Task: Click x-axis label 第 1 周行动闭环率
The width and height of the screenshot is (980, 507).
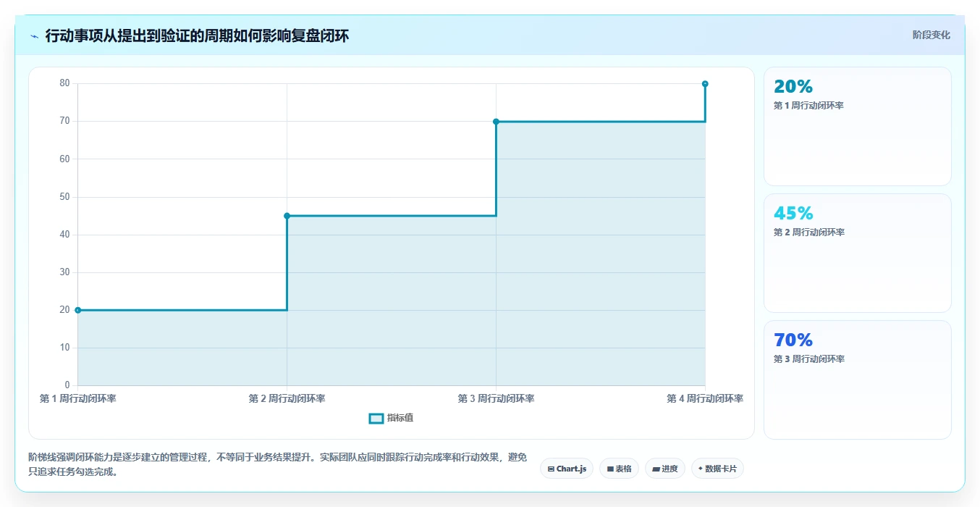Action: (77, 398)
